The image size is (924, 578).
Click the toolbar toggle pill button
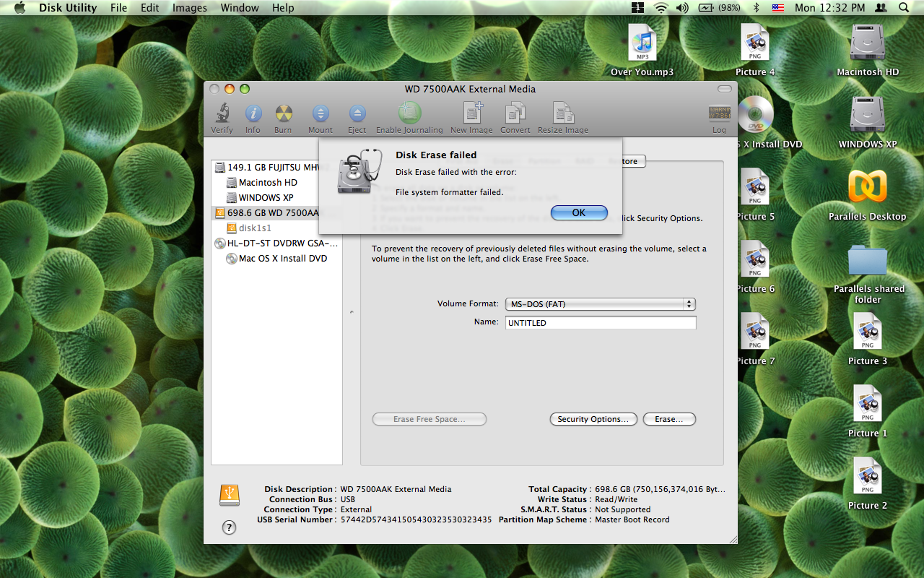[724, 89]
